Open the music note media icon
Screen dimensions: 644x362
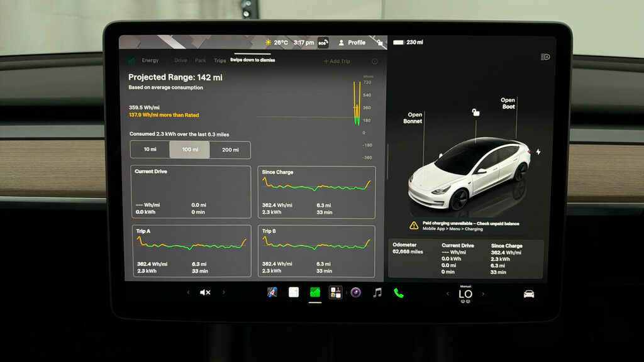pyautogui.click(x=377, y=293)
